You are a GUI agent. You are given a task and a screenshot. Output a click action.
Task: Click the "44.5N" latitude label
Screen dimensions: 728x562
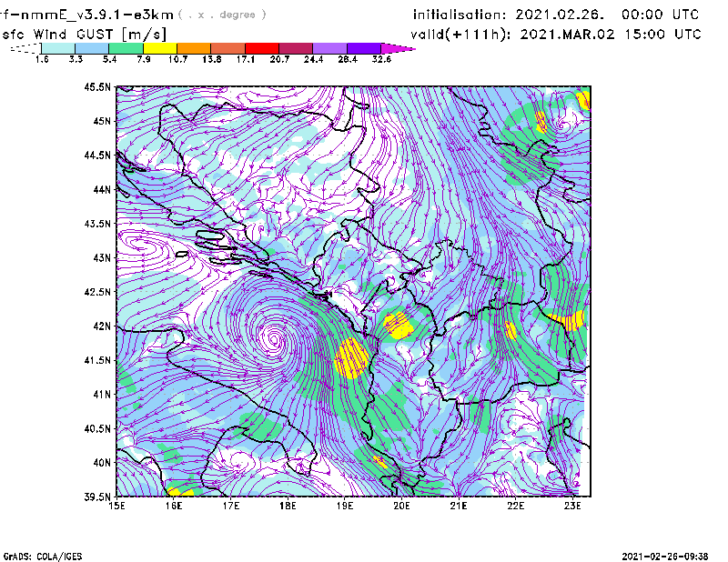point(97,155)
